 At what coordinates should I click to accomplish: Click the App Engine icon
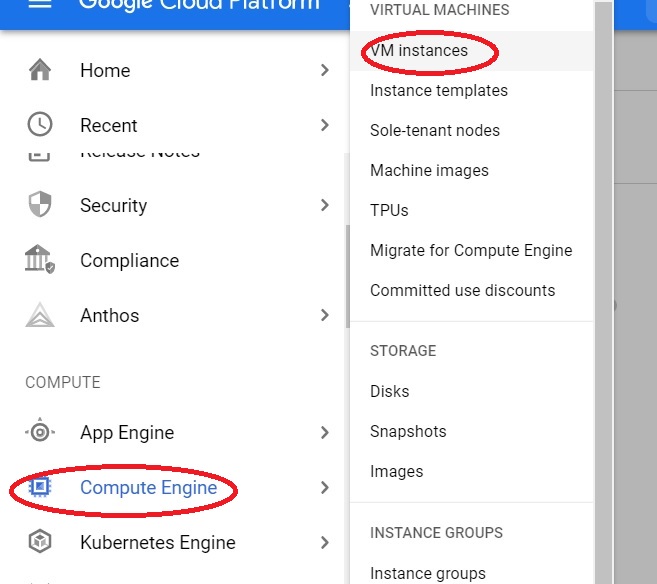pyautogui.click(x=40, y=432)
